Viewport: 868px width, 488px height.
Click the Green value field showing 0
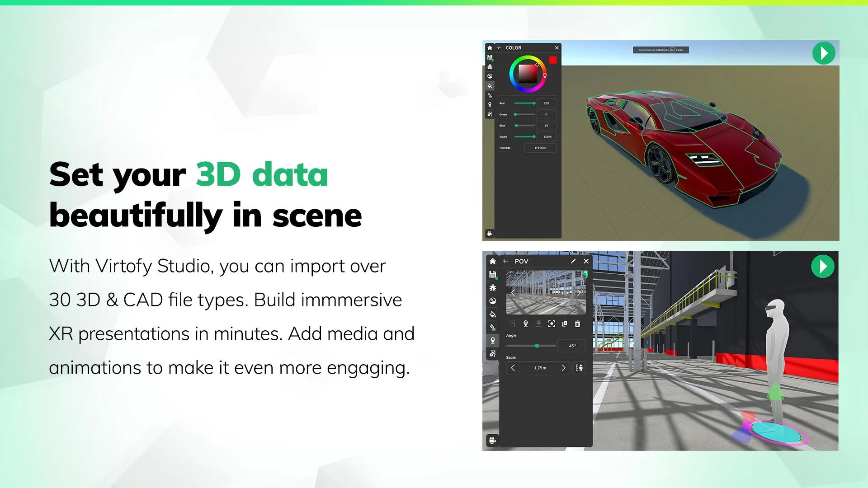[546, 114]
